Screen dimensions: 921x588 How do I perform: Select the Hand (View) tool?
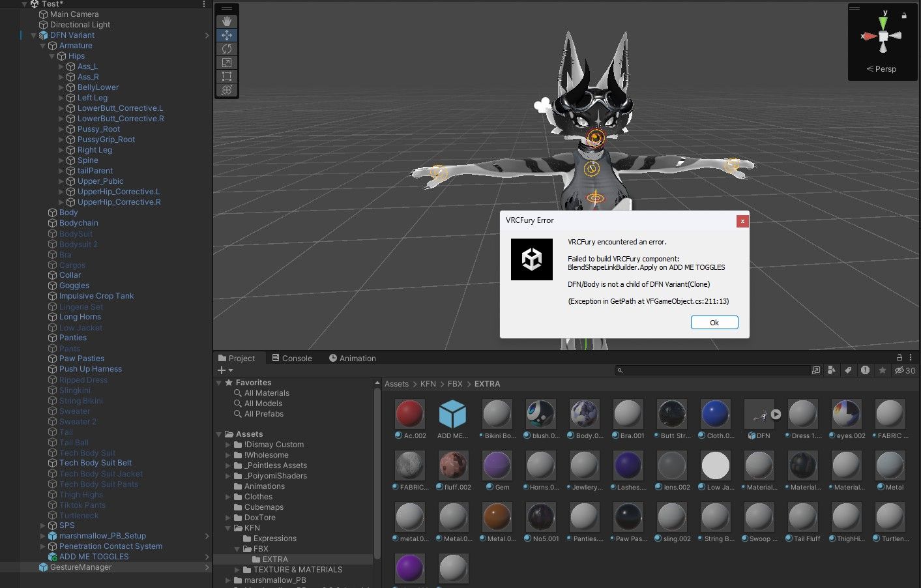tap(227, 22)
